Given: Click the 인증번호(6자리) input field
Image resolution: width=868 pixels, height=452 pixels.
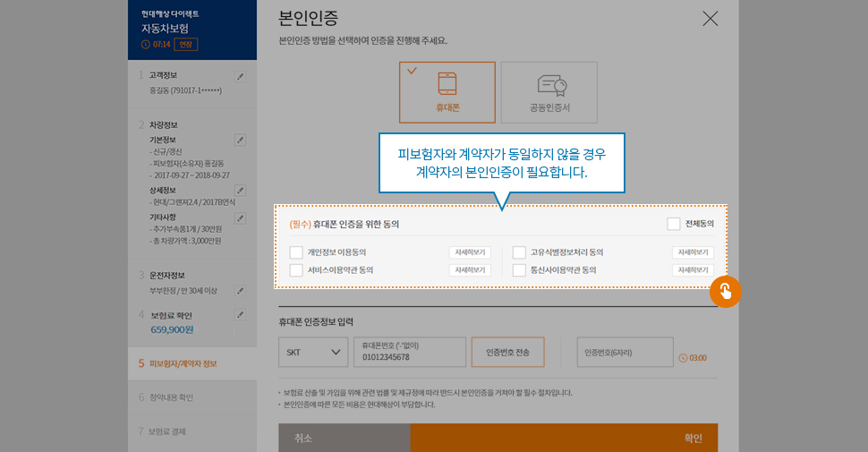Looking at the screenshot, I should pyautogui.click(x=625, y=353).
